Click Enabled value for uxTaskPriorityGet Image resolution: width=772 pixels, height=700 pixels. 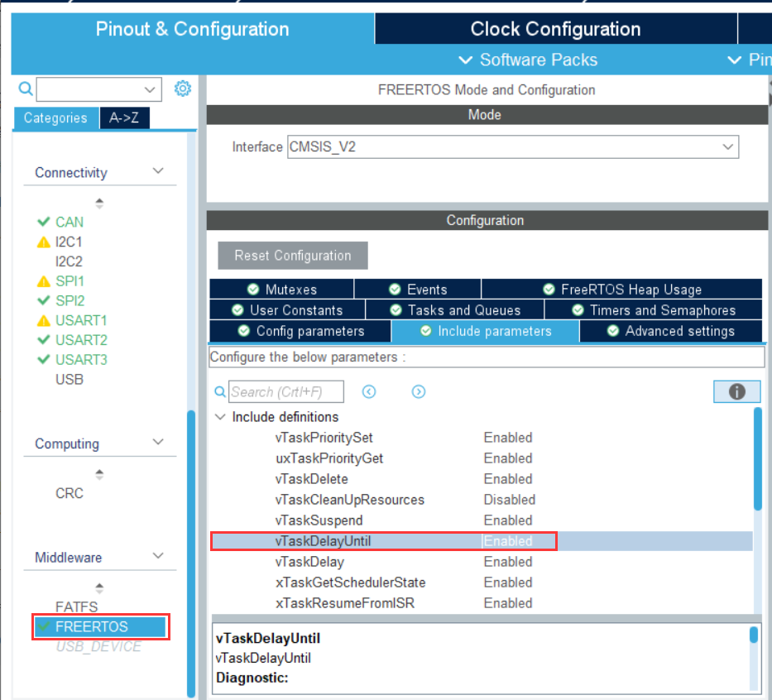507,458
